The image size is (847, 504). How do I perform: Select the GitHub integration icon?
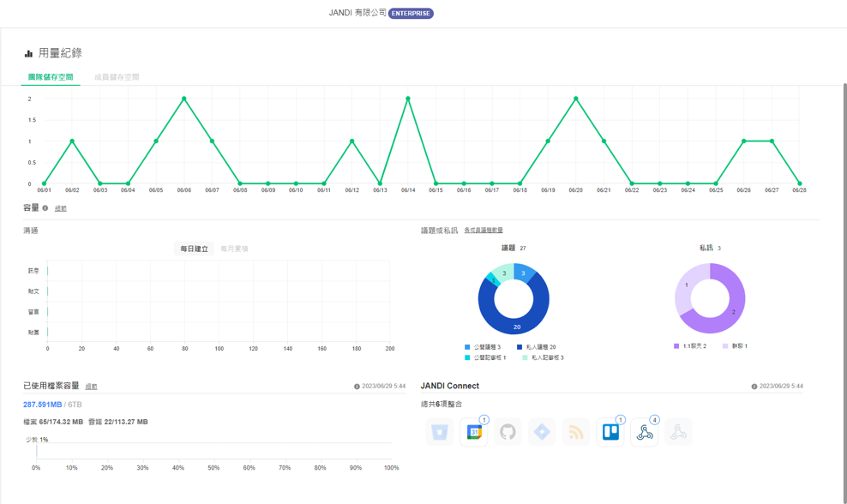tap(508, 433)
